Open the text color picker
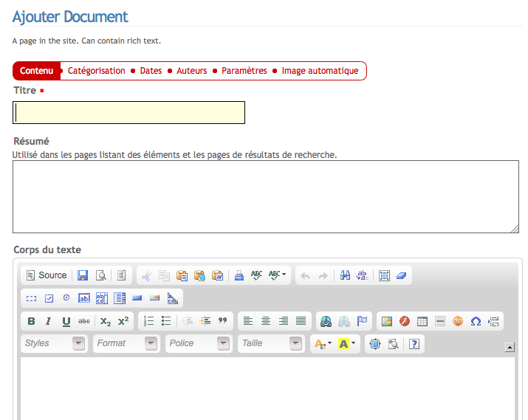 [323, 343]
